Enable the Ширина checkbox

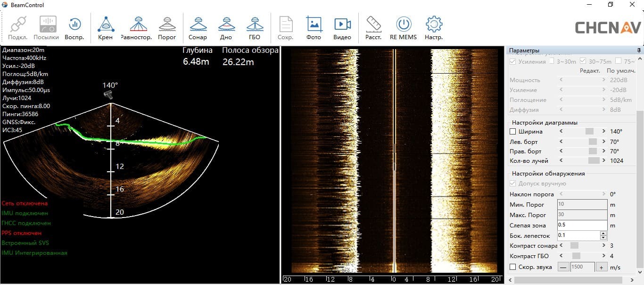click(x=513, y=131)
